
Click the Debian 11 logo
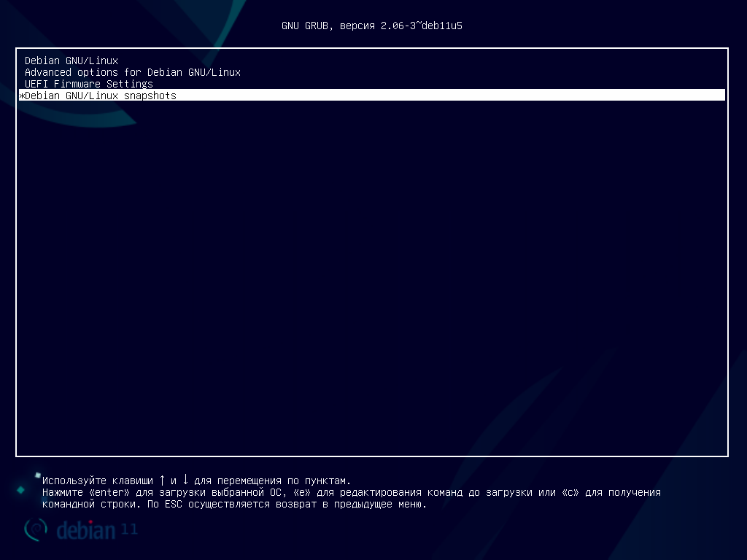click(x=81, y=529)
